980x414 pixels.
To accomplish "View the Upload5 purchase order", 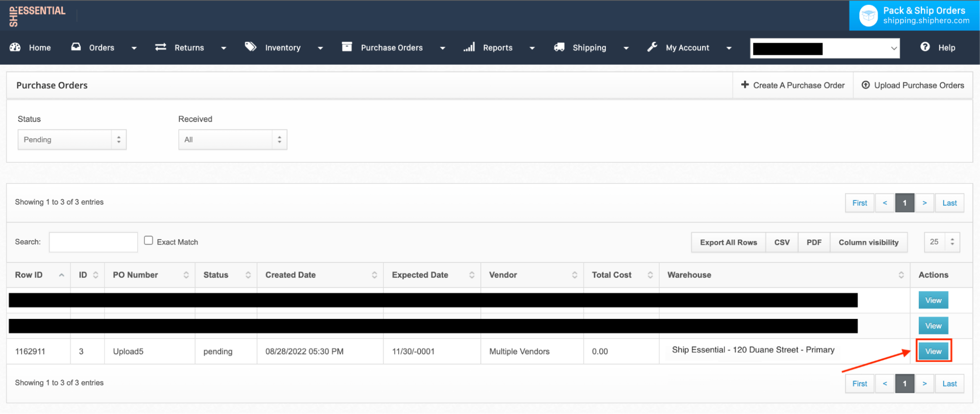I will point(933,351).
